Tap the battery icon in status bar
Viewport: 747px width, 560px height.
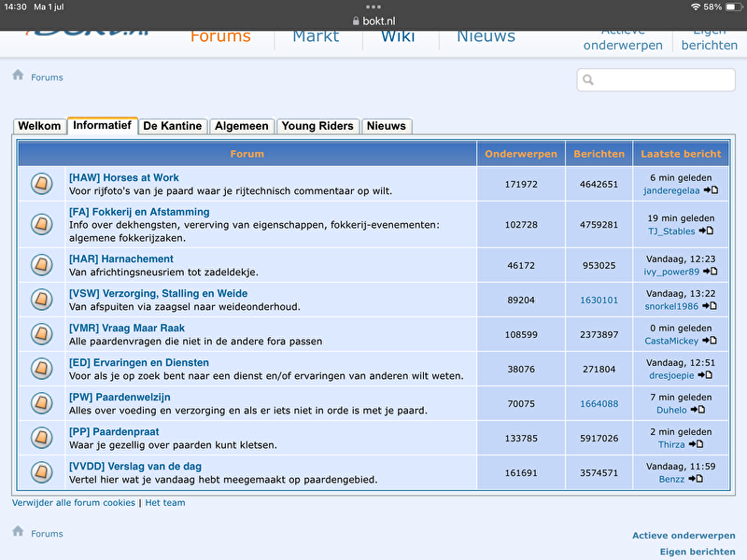click(x=733, y=7)
